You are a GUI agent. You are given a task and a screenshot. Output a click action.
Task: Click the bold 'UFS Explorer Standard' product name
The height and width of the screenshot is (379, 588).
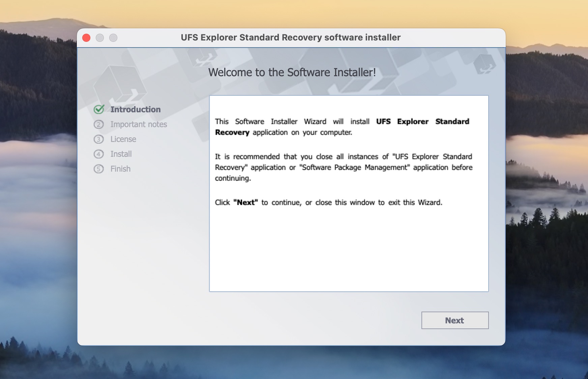[x=423, y=121]
